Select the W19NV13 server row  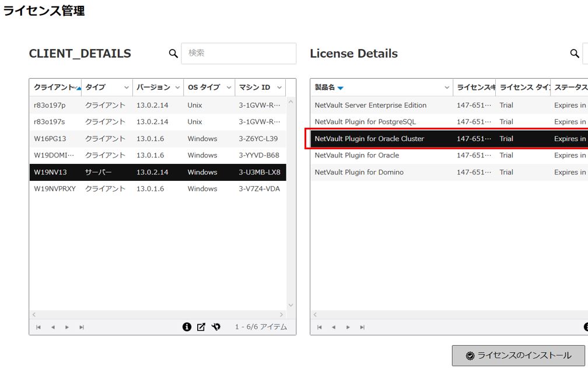click(x=157, y=172)
